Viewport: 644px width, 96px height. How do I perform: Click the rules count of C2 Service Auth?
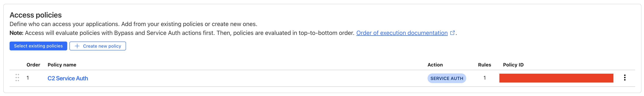(484, 78)
